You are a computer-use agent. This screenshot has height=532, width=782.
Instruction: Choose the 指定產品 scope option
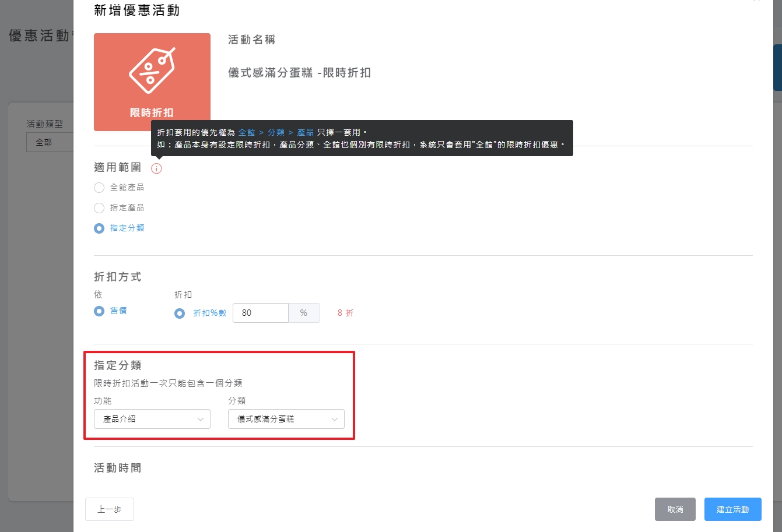[x=99, y=208]
